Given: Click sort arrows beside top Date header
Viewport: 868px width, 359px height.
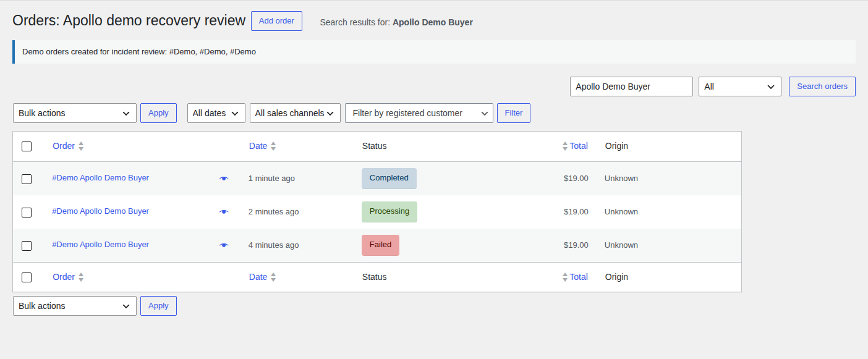Looking at the screenshot, I should click(273, 146).
